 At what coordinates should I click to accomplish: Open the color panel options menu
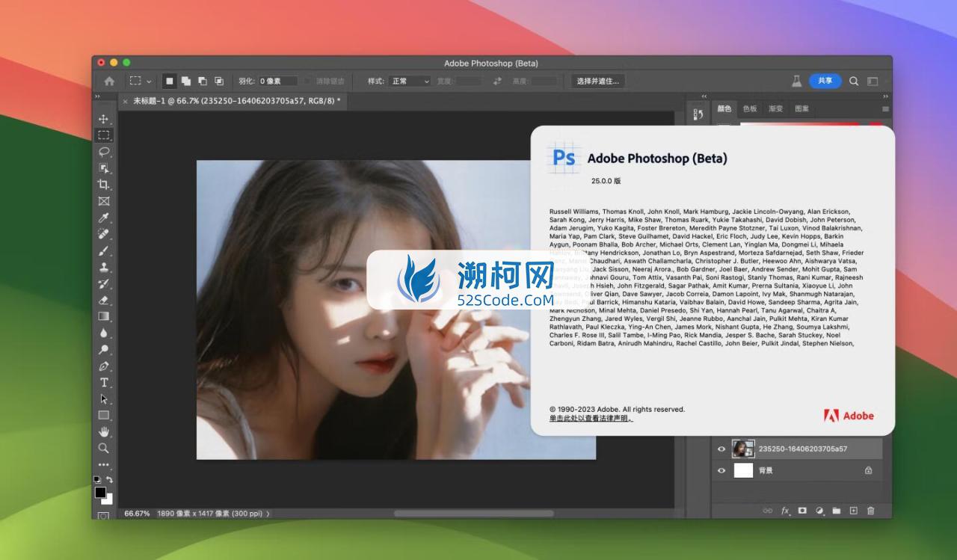coord(885,108)
